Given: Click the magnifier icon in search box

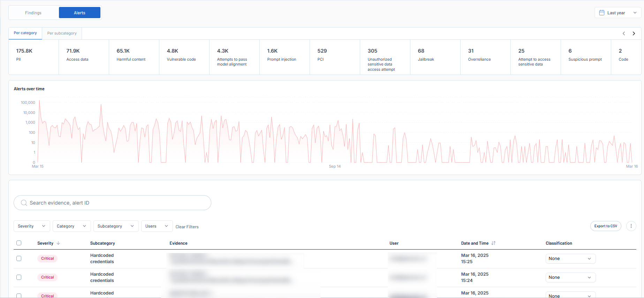Looking at the screenshot, I should (24, 203).
